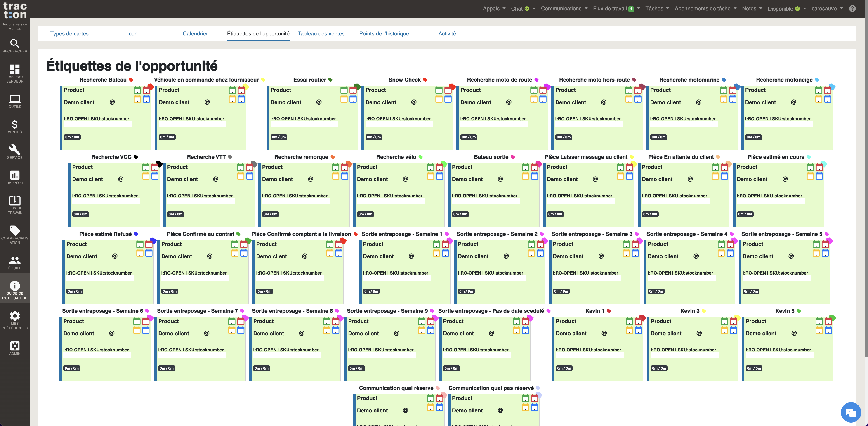Click 0m / 0m badge on Kevin 3 card
This screenshot has width=868, height=426.
click(x=659, y=368)
